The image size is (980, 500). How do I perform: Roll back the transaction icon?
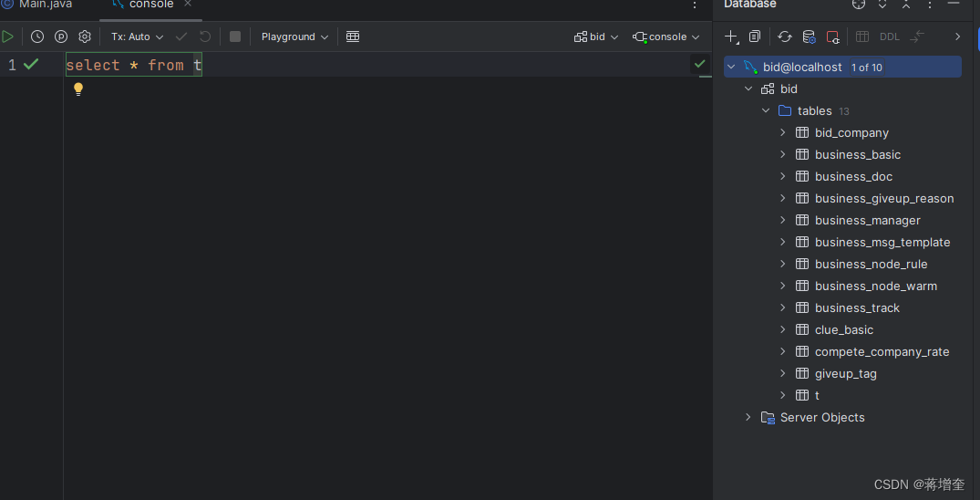tap(205, 36)
